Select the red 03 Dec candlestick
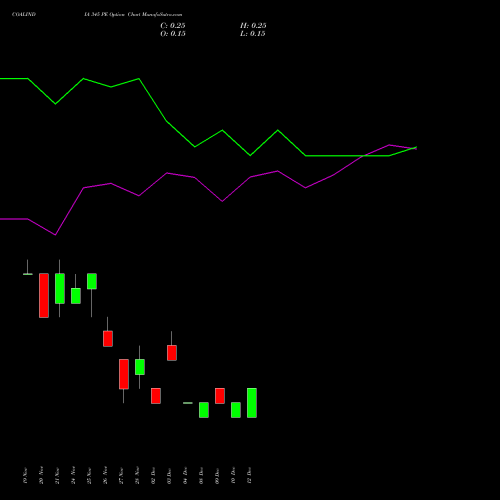Screen dimensions: 500x500 click(x=172, y=353)
